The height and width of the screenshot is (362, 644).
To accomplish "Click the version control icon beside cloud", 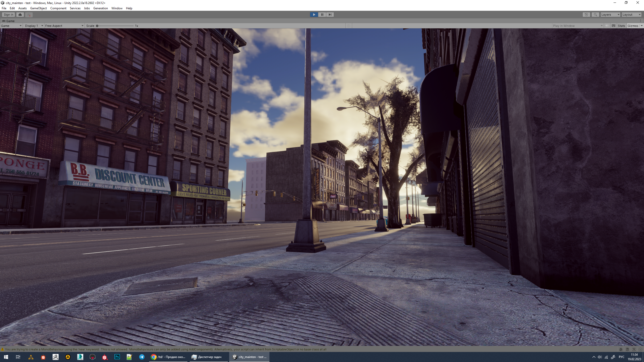I will pyautogui.click(x=29, y=15).
